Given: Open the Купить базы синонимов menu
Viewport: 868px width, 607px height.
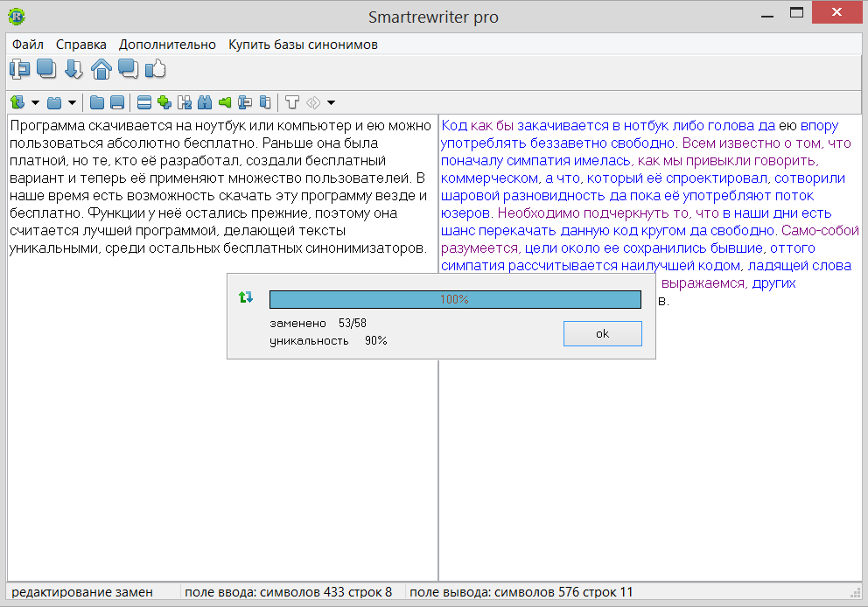Looking at the screenshot, I should [304, 45].
